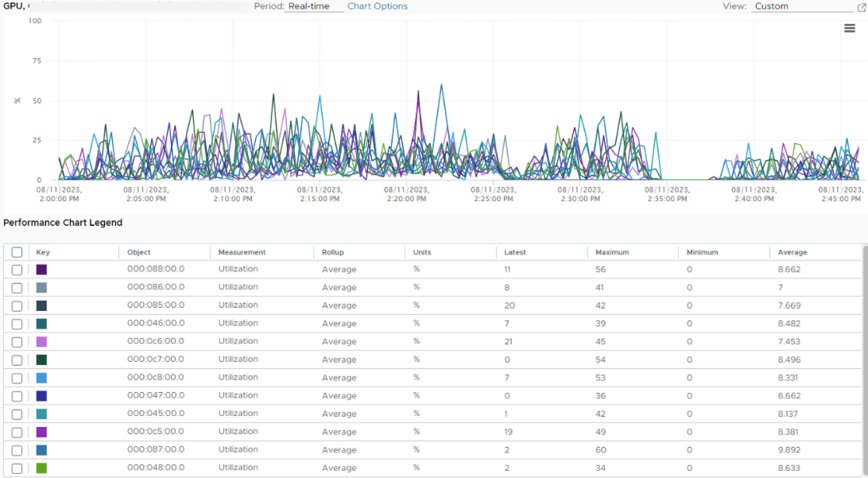Check the box for object 000:085:00.0

point(17,305)
